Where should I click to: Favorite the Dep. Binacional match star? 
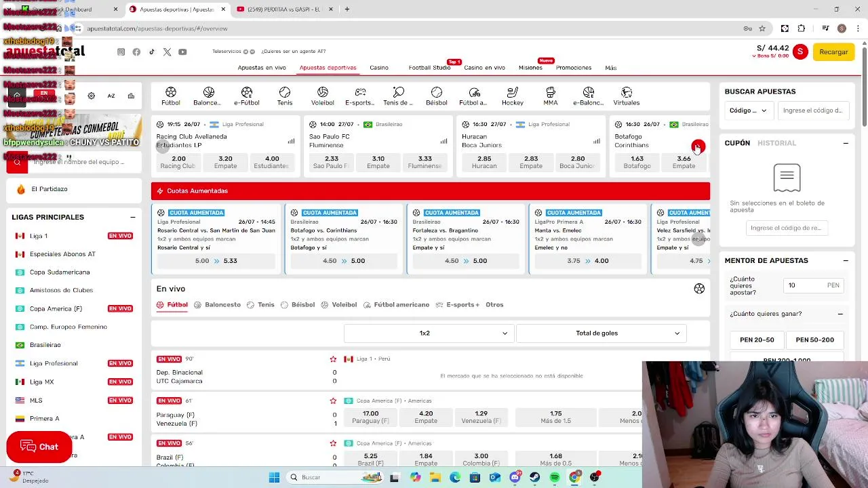pos(333,359)
